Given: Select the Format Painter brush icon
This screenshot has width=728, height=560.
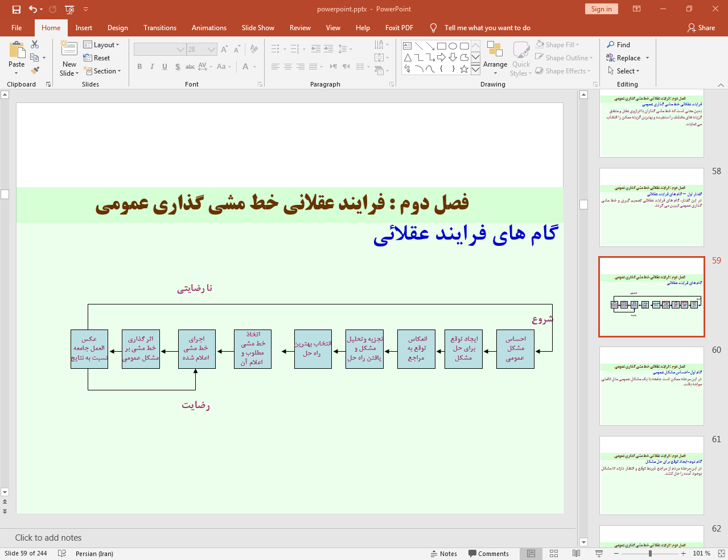Looking at the screenshot, I should pyautogui.click(x=35, y=71).
